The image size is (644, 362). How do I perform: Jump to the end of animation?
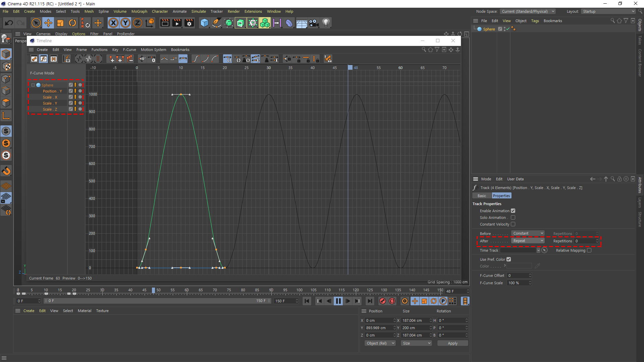[x=370, y=301]
